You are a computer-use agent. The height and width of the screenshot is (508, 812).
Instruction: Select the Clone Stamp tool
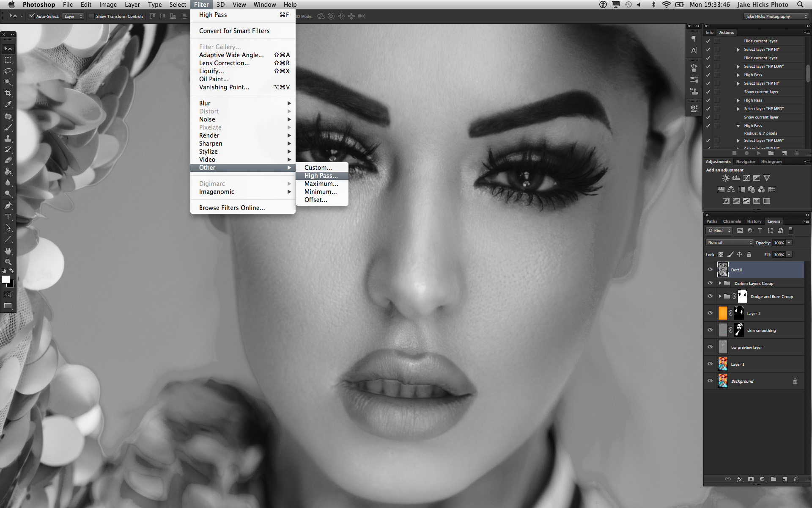click(8, 138)
